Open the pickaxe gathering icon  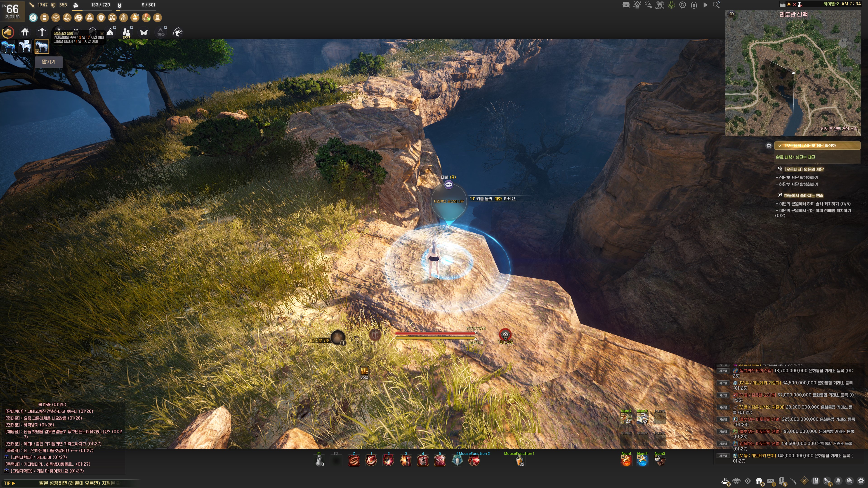pos(42,32)
